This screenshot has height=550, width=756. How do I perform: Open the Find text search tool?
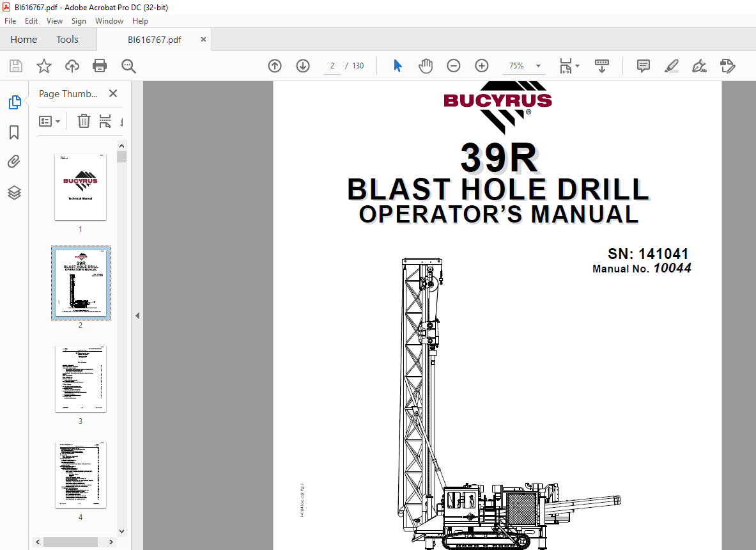[x=128, y=66]
